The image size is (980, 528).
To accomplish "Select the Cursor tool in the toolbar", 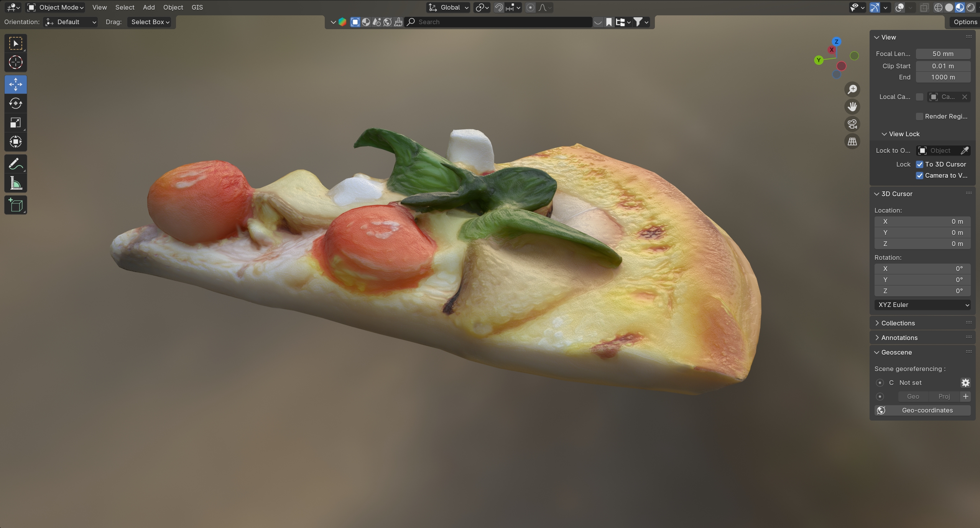I will (15, 63).
